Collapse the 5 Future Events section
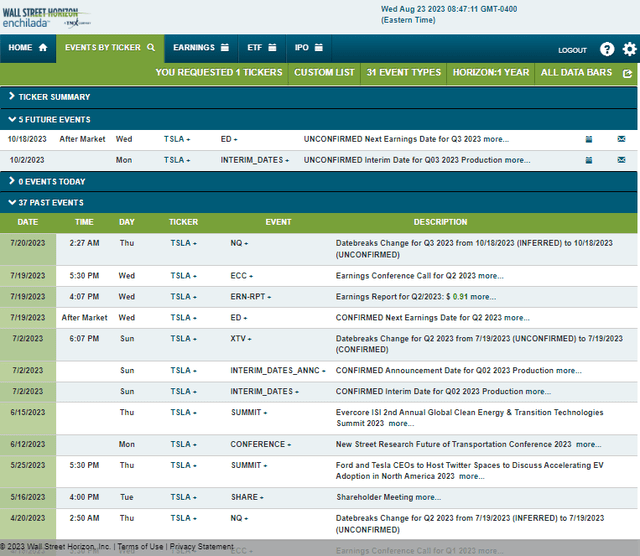 318,120
